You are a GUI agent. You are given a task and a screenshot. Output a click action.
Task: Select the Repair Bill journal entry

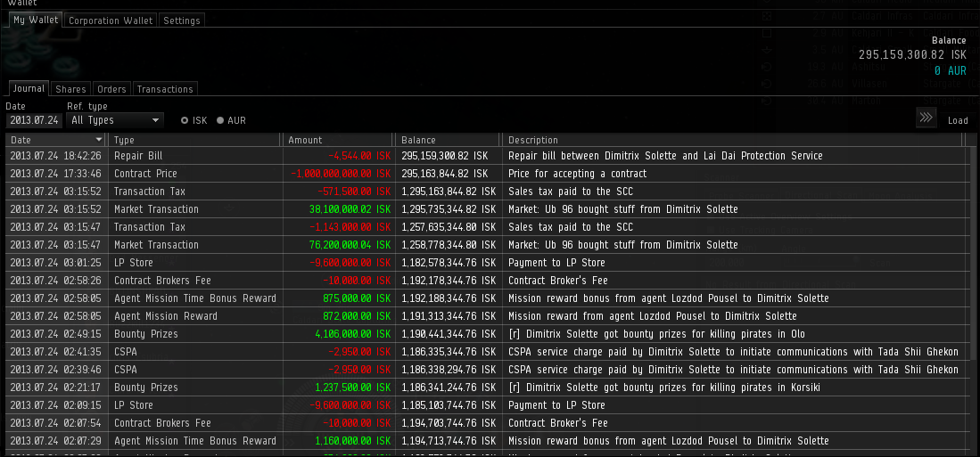coord(490,156)
